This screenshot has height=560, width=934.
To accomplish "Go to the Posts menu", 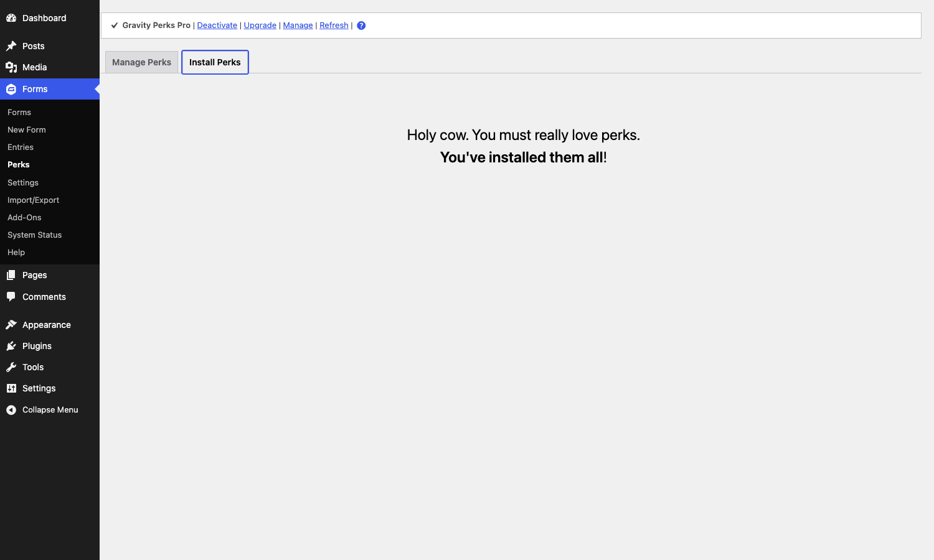I will [34, 46].
